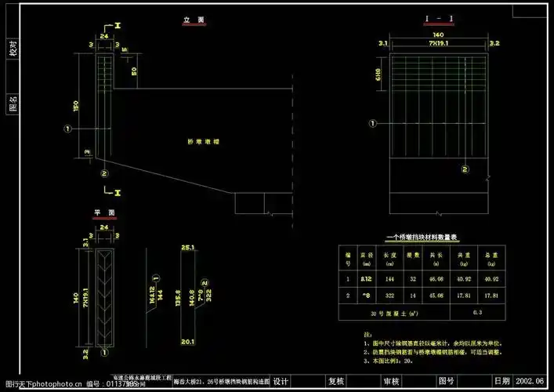Select the 46.08 cell in the table

coord(436,279)
